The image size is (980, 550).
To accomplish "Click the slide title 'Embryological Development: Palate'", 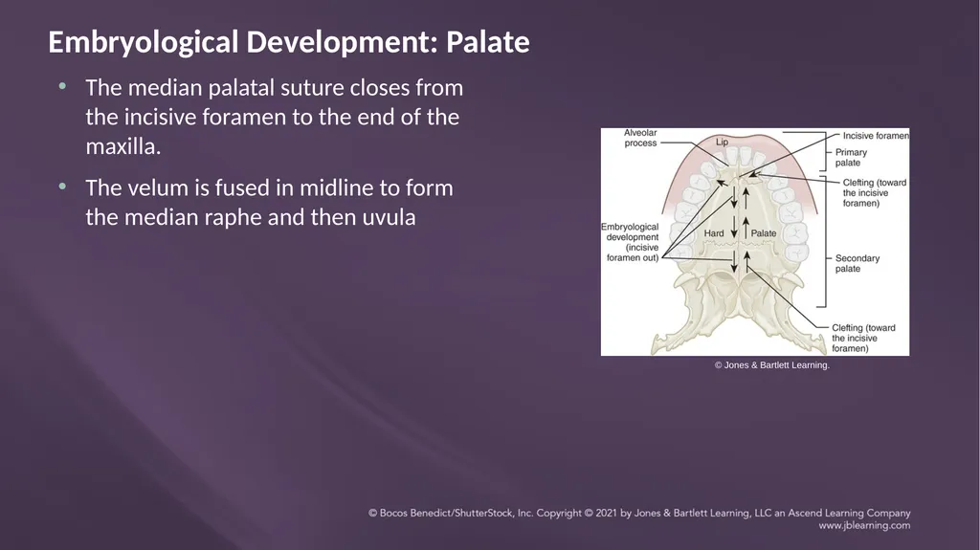I will pos(289,42).
